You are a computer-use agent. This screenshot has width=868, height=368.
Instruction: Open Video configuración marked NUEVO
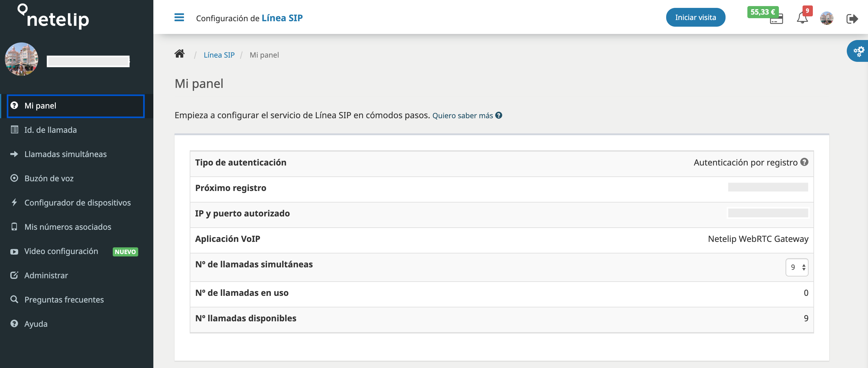click(x=61, y=251)
